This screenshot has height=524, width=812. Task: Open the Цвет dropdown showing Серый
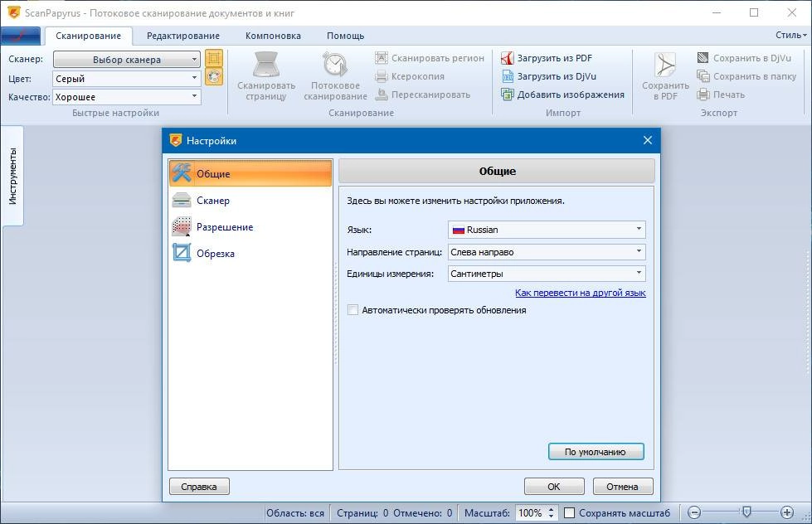point(126,78)
